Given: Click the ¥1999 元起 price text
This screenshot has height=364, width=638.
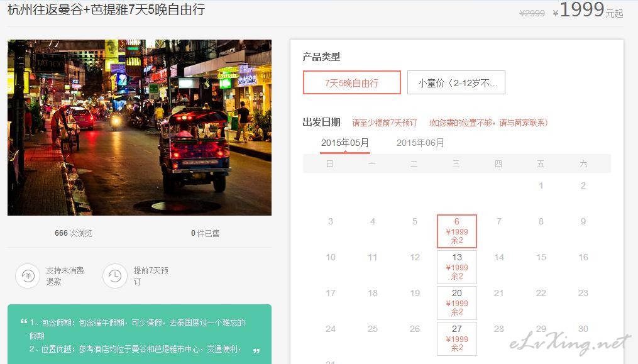Looking at the screenshot, I should tap(588, 10).
